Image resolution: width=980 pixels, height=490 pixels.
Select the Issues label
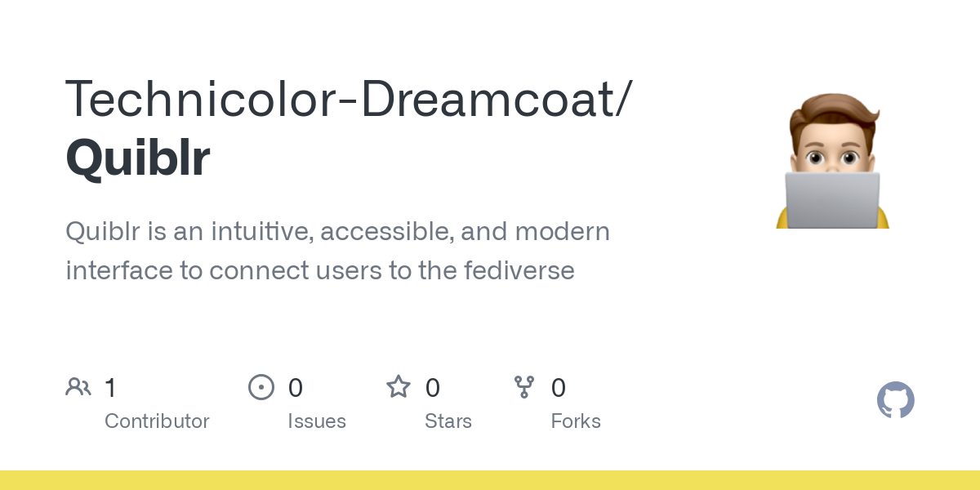(316, 421)
